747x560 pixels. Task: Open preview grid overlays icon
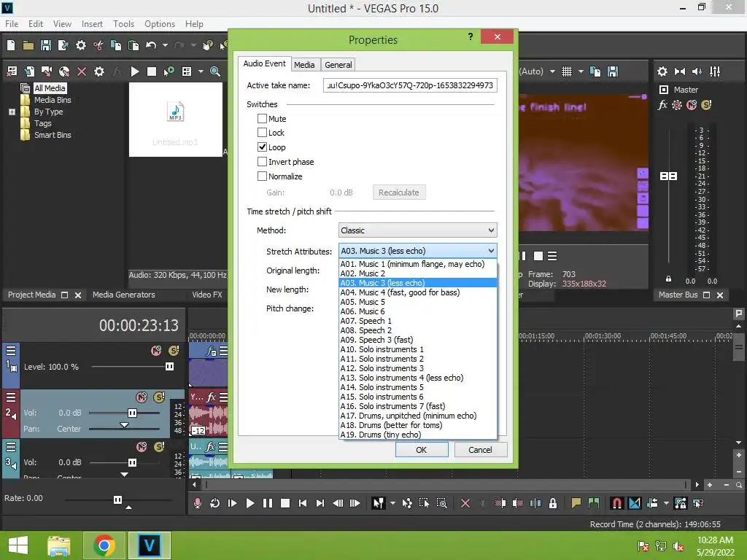point(566,71)
